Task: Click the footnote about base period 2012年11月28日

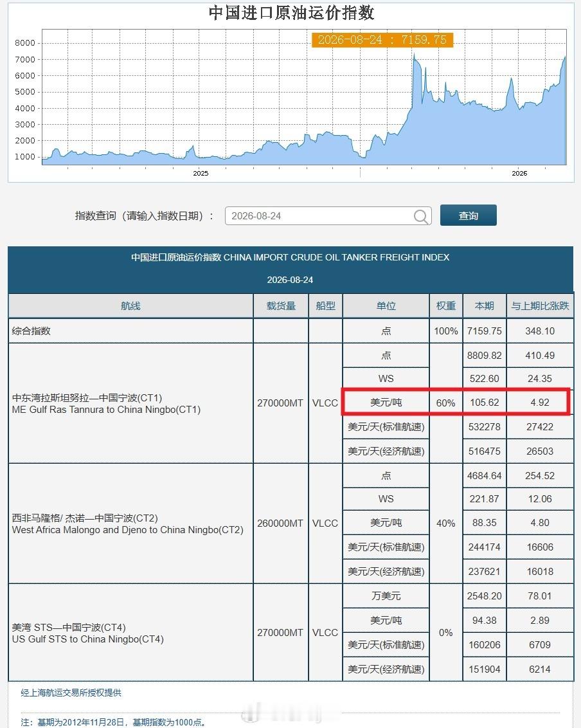Action: point(113,722)
